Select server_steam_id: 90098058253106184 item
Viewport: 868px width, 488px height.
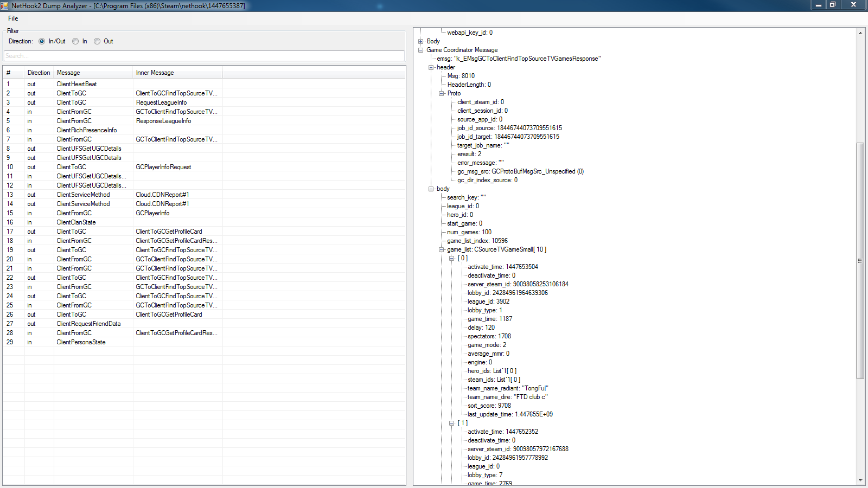coord(518,284)
